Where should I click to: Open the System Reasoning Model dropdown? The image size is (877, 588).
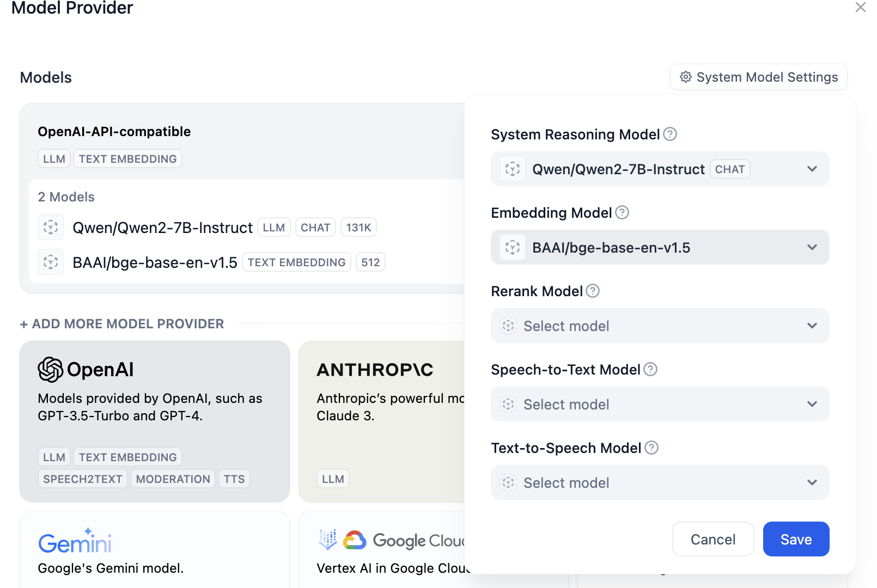[x=660, y=169]
